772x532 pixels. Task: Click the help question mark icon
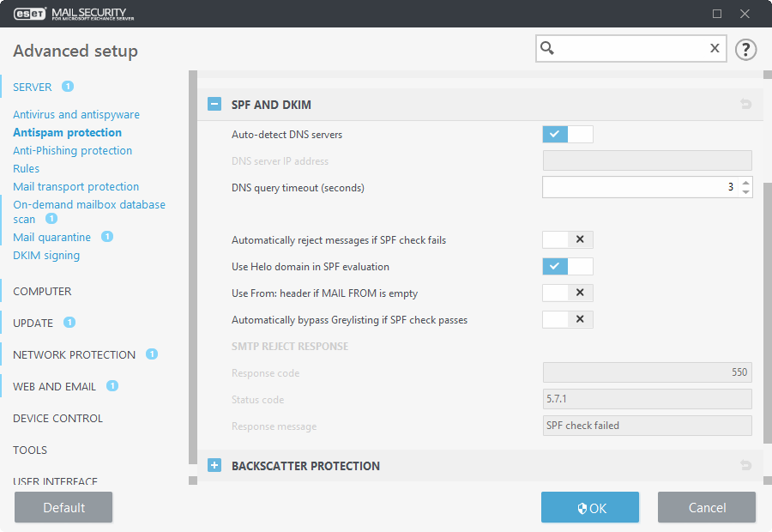click(x=745, y=49)
